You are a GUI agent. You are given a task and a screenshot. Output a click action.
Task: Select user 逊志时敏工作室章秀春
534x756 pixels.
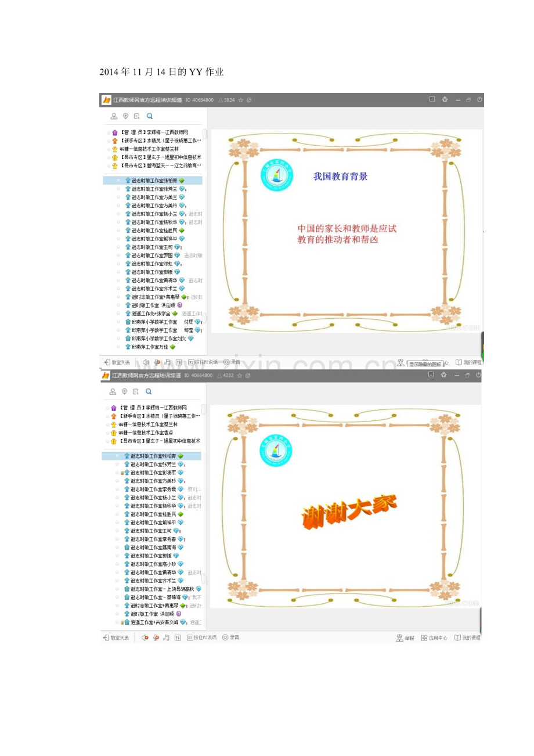coord(154,539)
